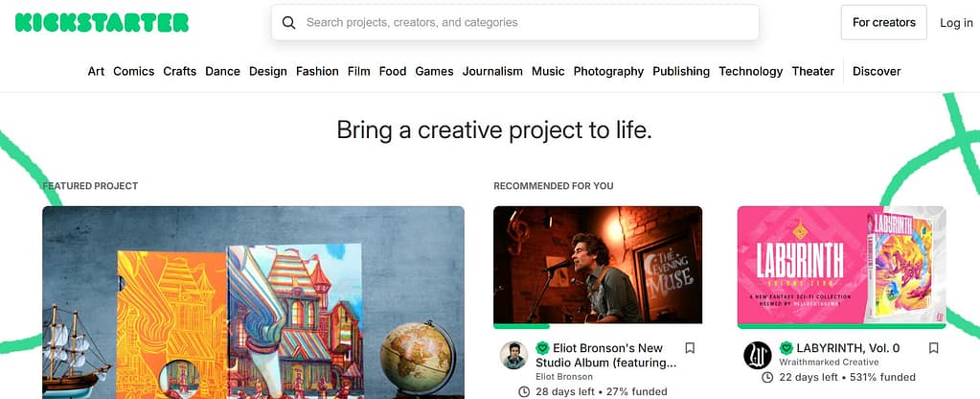Open the Publishing category
The height and width of the screenshot is (399, 980).
(x=681, y=71)
